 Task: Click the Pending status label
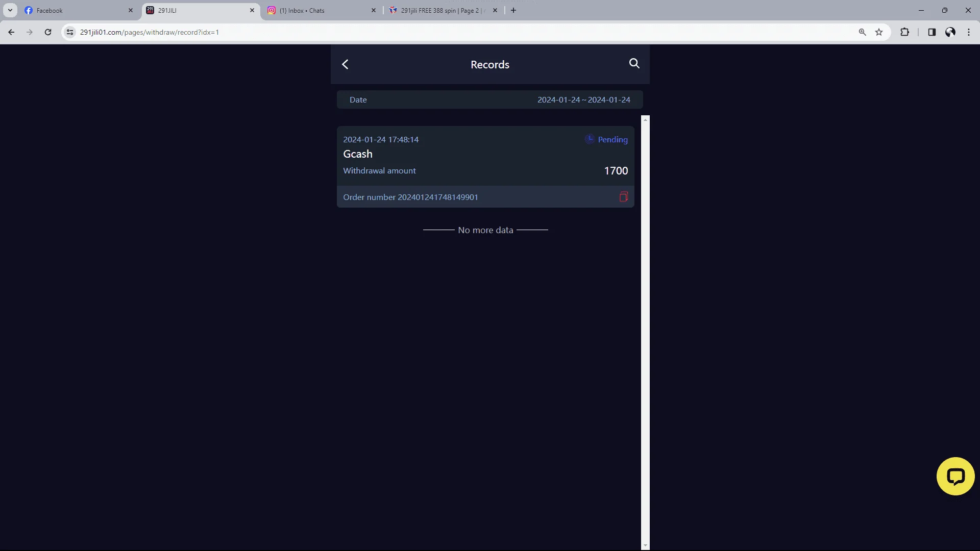point(612,140)
